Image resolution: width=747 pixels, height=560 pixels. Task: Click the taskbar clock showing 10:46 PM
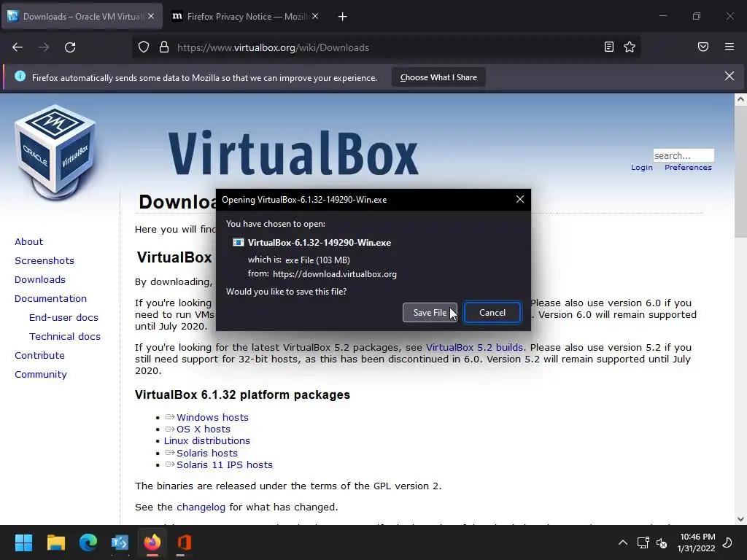pyautogui.click(x=697, y=542)
